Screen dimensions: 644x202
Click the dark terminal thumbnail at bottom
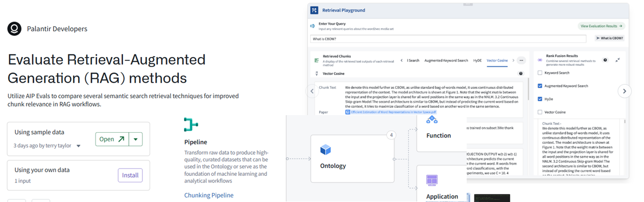pyautogui.click(x=492, y=198)
